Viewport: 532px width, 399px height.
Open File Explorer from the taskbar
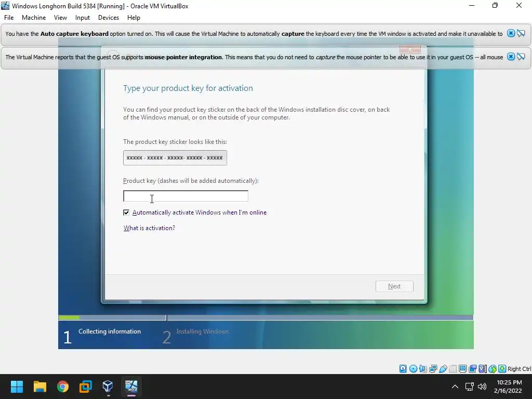point(39,387)
